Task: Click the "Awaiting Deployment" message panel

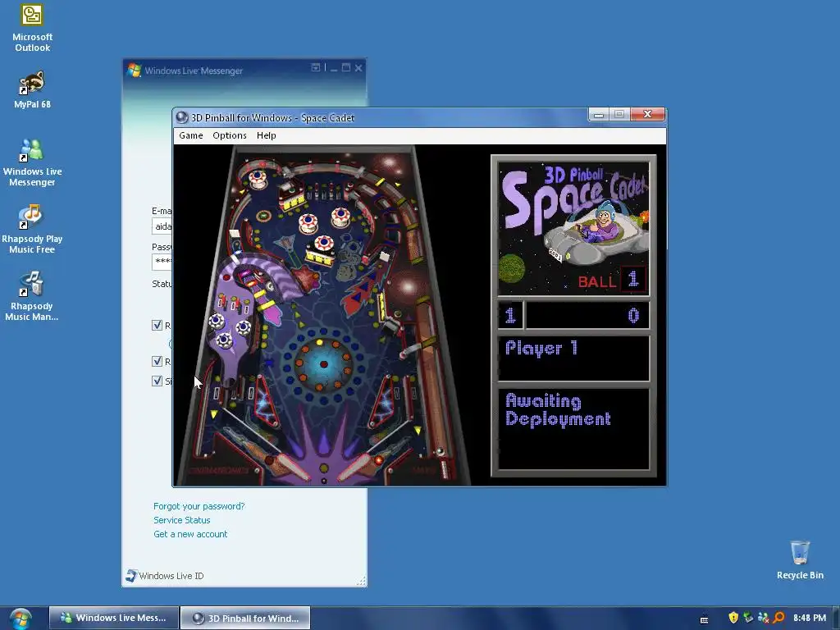Action: [x=573, y=428]
